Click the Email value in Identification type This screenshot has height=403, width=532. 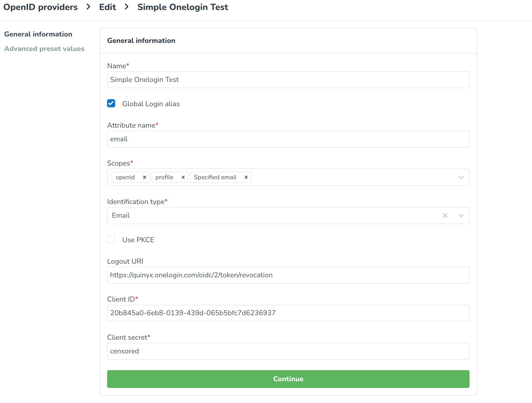click(x=121, y=215)
